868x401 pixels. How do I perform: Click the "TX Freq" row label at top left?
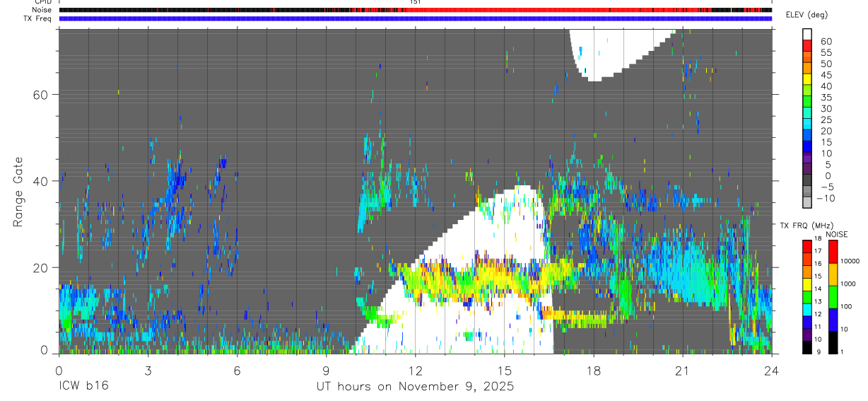(38, 18)
